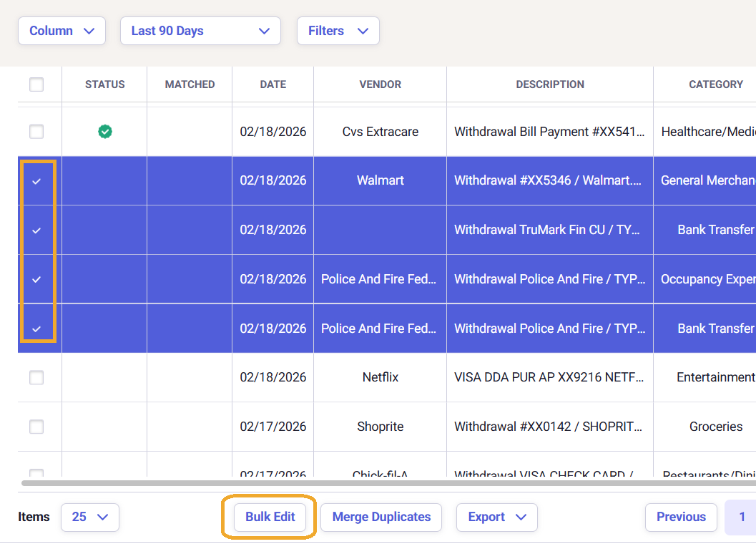This screenshot has width=756, height=544.
Task: Select the Netflix row checkbox
Action: point(36,377)
